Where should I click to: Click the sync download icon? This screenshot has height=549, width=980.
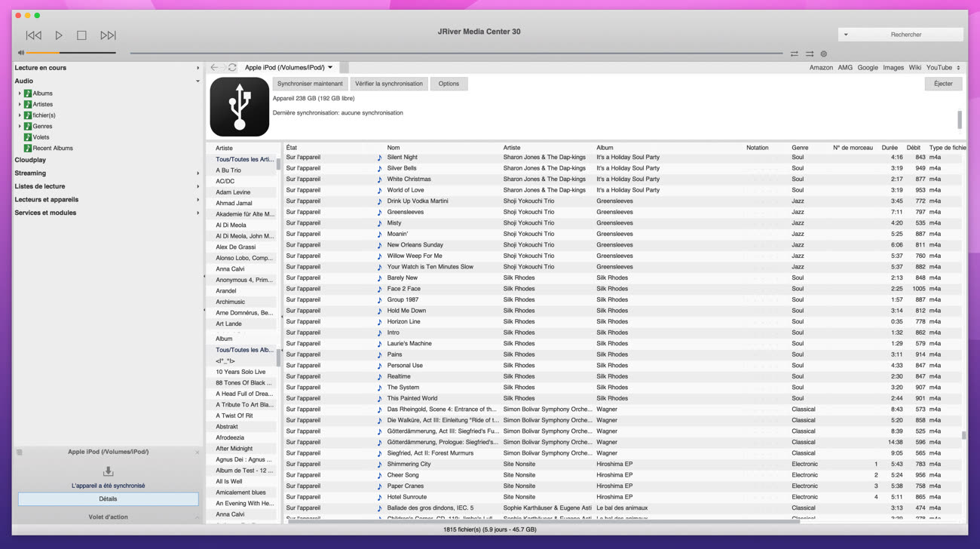click(108, 471)
